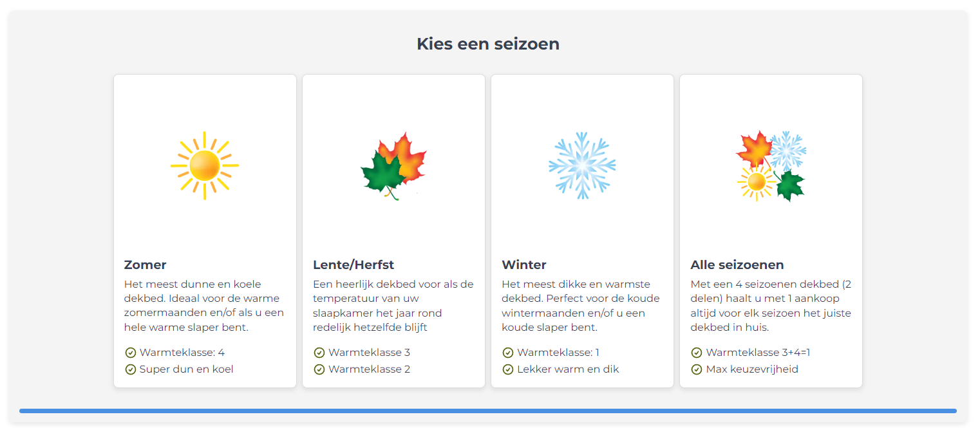Click the Warmteklasse 2 line in Lente/Herfst

369,369
